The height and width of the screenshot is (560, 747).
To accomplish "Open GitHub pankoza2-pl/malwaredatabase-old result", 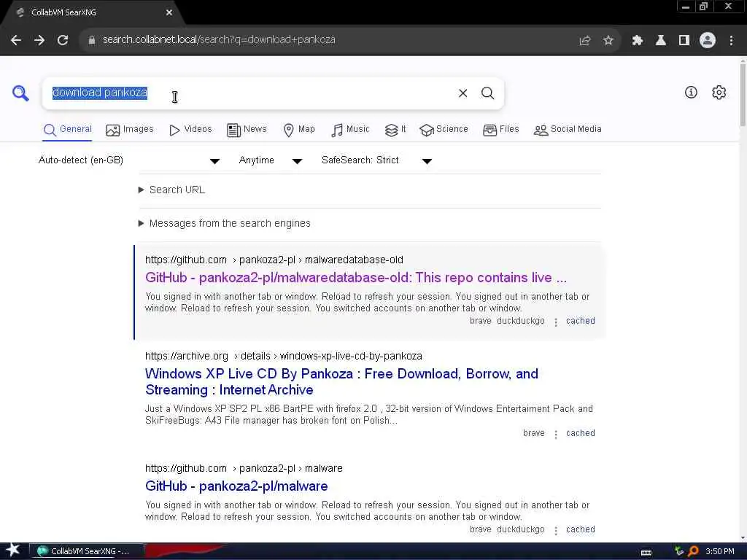I will [356, 278].
